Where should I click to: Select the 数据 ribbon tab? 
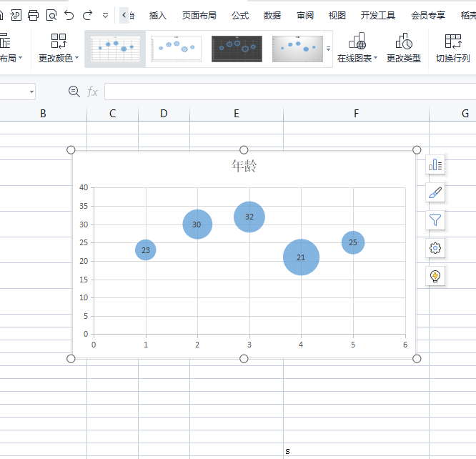coord(272,15)
